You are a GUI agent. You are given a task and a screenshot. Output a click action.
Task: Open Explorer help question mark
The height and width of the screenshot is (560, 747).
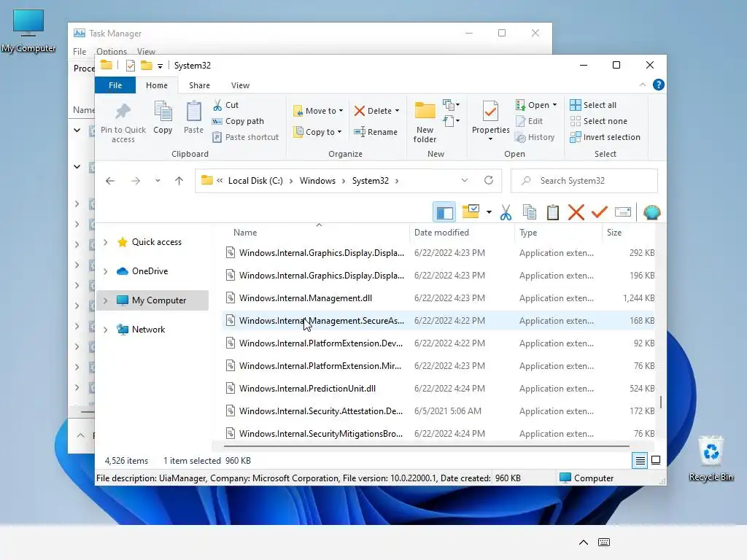pyautogui.click(x=659, y=85)
